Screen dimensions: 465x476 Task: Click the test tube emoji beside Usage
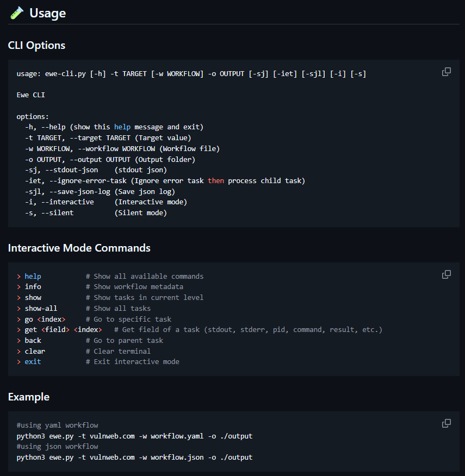pyautogui.click(x=17, y=13)
